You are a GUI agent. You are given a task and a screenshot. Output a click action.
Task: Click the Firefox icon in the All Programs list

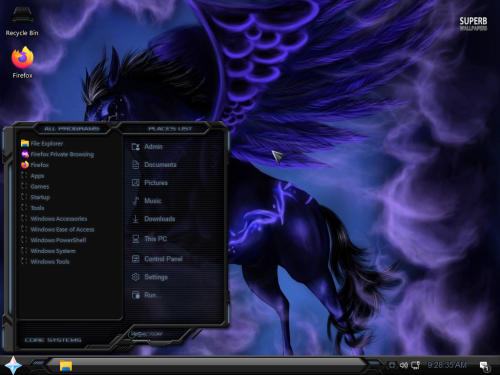tap(25, 165)
